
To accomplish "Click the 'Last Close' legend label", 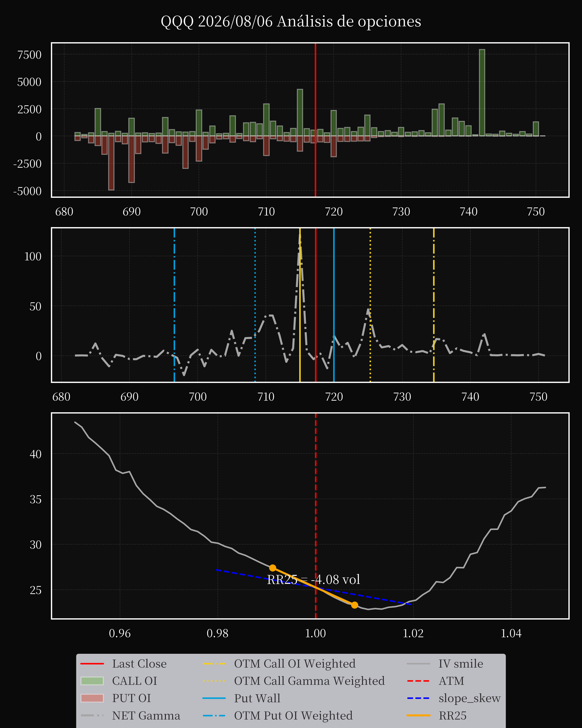I will click(x=139, y=664).
